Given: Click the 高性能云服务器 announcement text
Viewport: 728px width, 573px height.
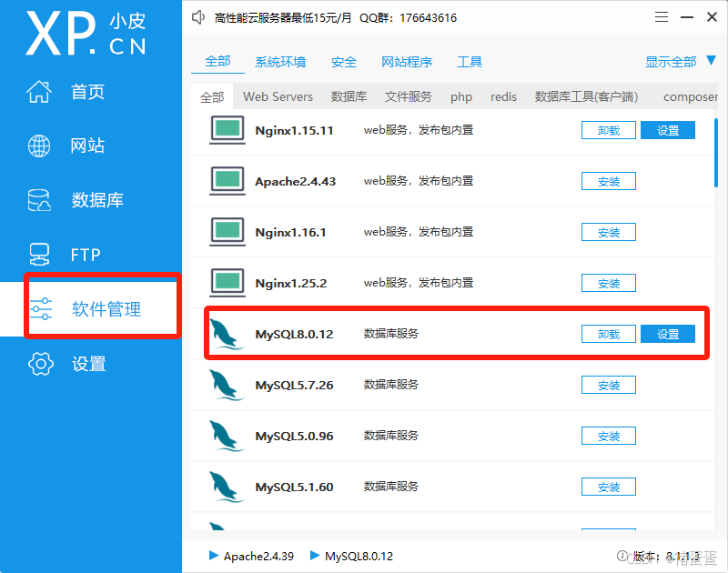Looking at the screenshot, I should (x=283, y=17).
